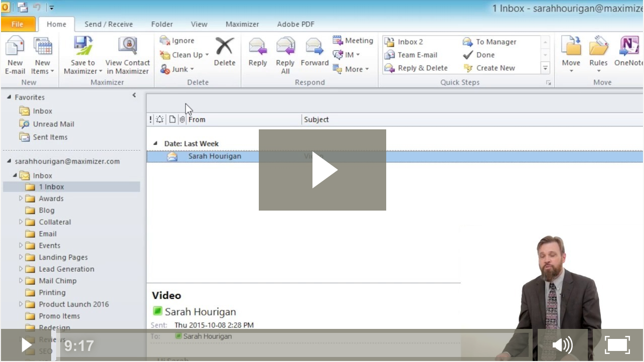The width and height of the screenshot is (644, 362).
Task: Click the Create New quick step
Action: (489, 68)
